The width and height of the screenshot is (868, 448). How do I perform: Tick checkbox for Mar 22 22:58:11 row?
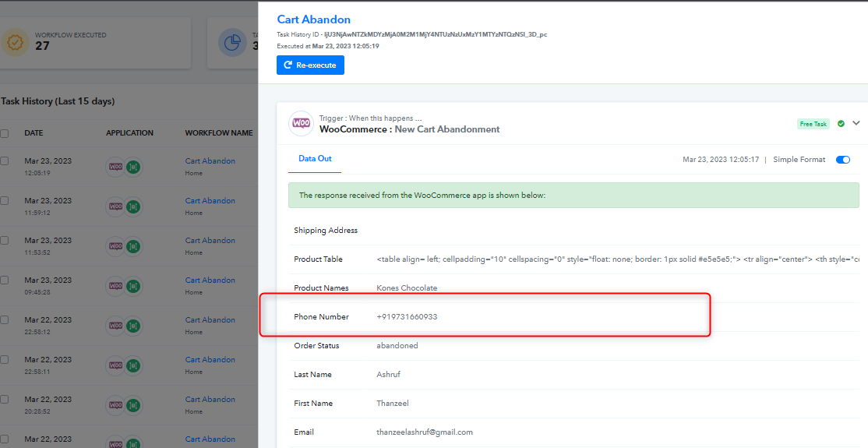tap(5, 360)
